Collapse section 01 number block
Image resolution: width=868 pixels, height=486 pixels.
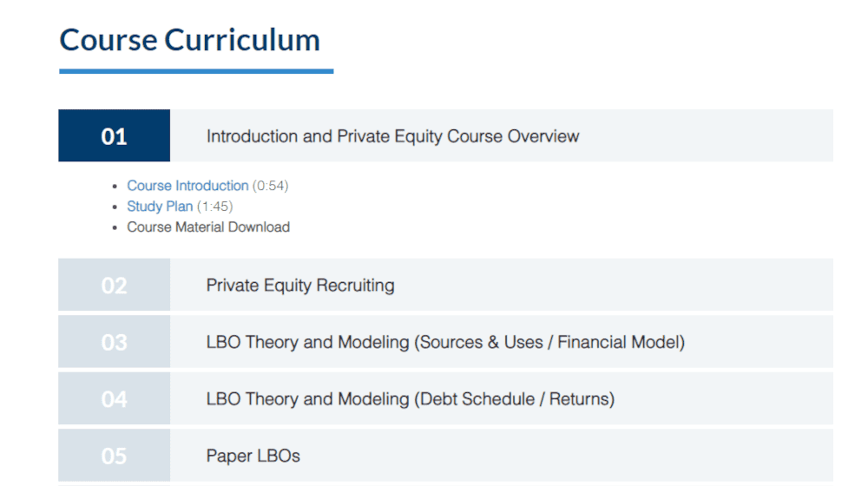coord(114,135)
